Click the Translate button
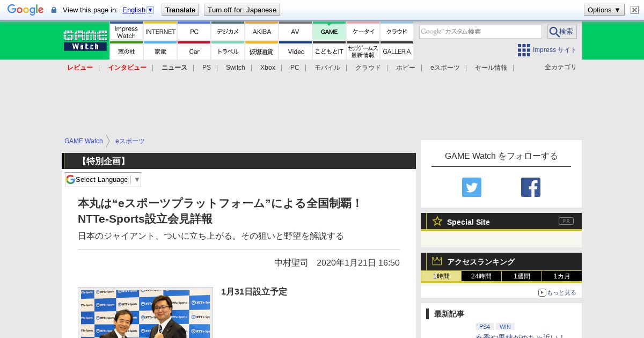The width and height of the screenshot is (644, 338). point(180,10)
